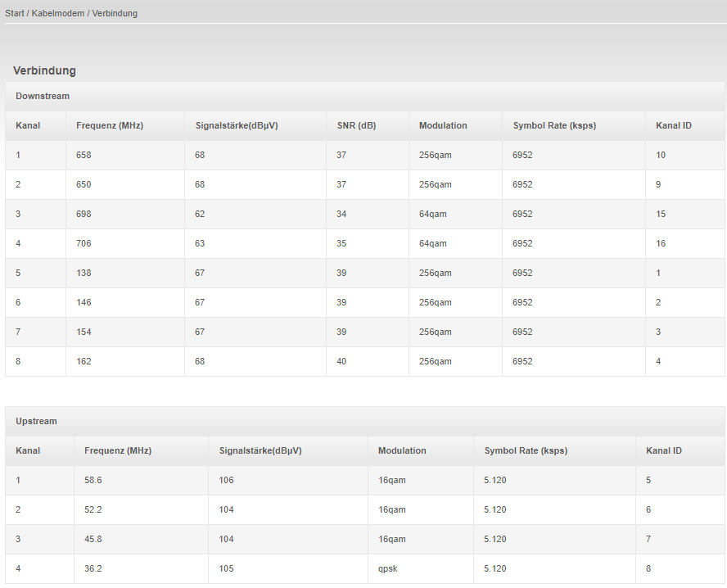Open the Start breadcrumb link
This screenshot has height=588, width=727.
coord(15,13)
